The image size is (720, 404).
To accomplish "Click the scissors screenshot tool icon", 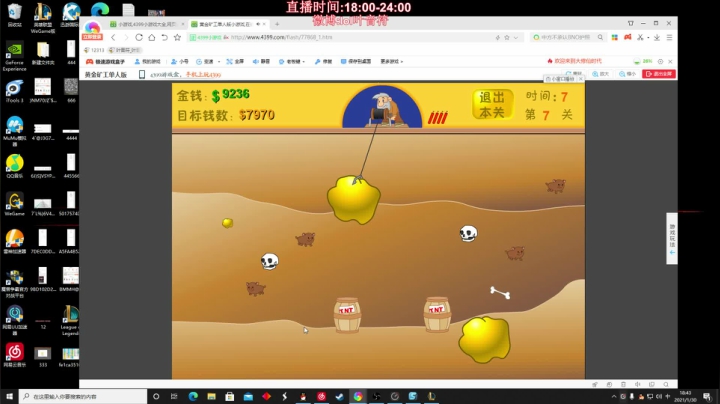I will (x=640, y=37).
